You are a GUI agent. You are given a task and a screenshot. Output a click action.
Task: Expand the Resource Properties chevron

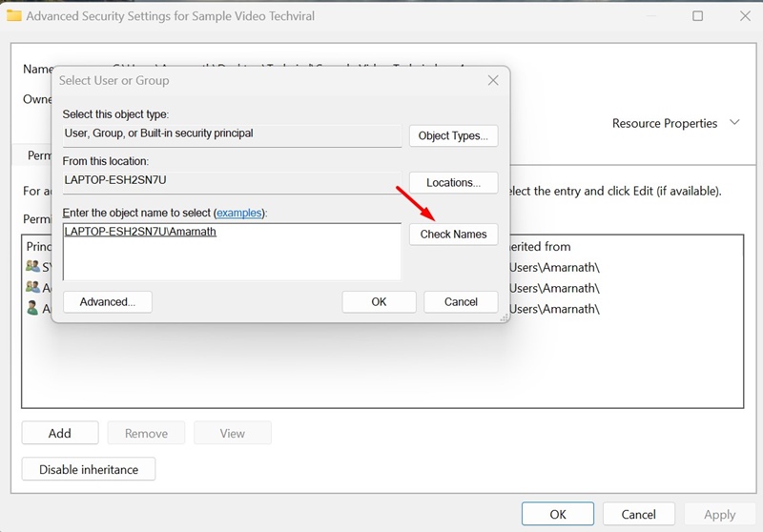734,123
